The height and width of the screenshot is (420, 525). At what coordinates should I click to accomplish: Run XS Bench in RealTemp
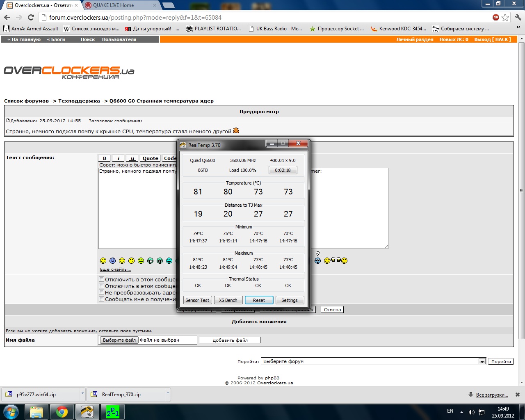[228, 300]
